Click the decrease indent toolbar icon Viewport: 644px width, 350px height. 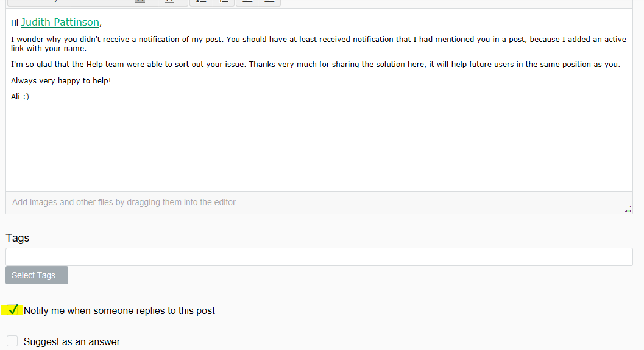click(247, 2)
